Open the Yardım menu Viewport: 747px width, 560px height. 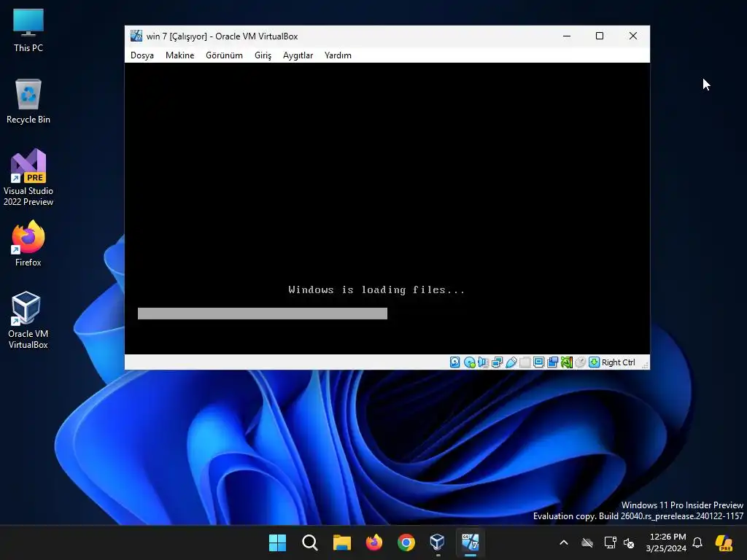point(338,55)
